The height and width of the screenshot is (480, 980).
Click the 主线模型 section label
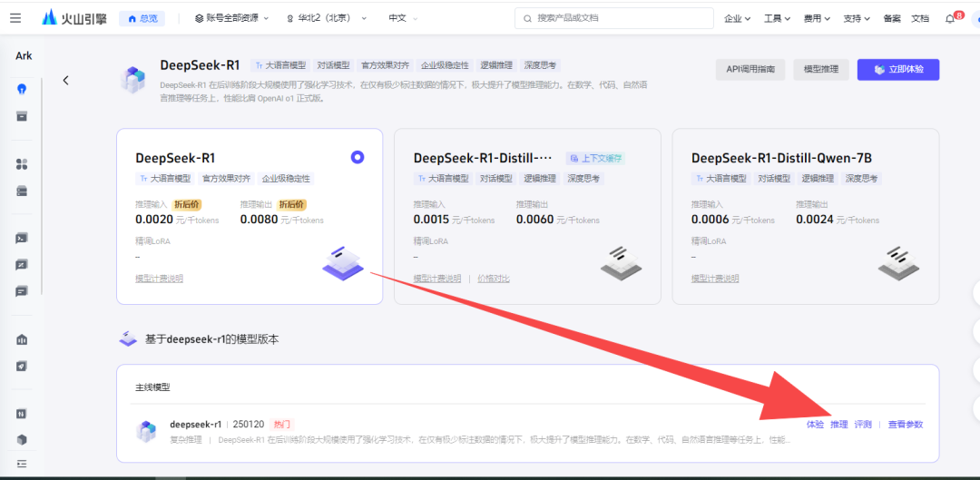point(153,387)
